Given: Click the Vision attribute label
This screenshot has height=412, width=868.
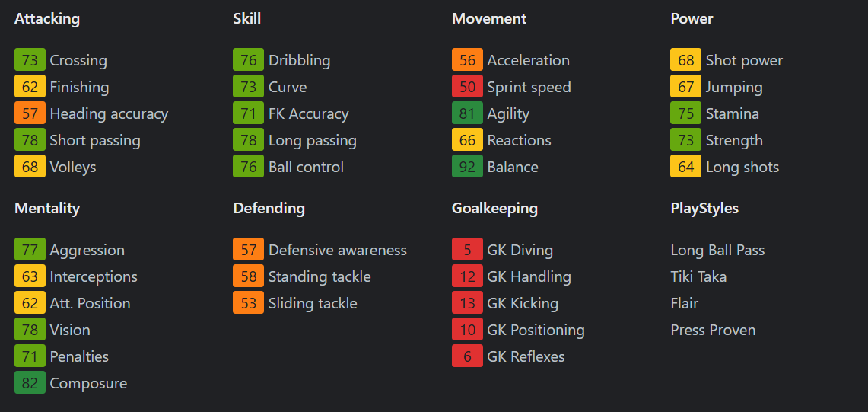Looking at the screenshot, I should (x=70, y=330).
